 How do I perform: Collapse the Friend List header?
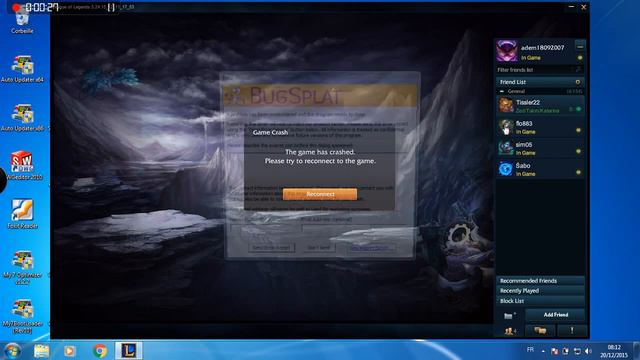click(540, 82)
